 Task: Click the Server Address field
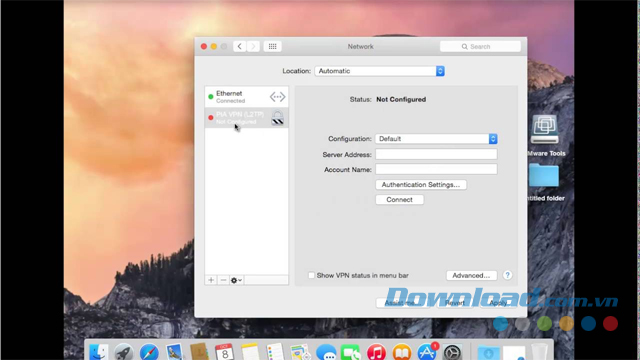coord(436,154)
